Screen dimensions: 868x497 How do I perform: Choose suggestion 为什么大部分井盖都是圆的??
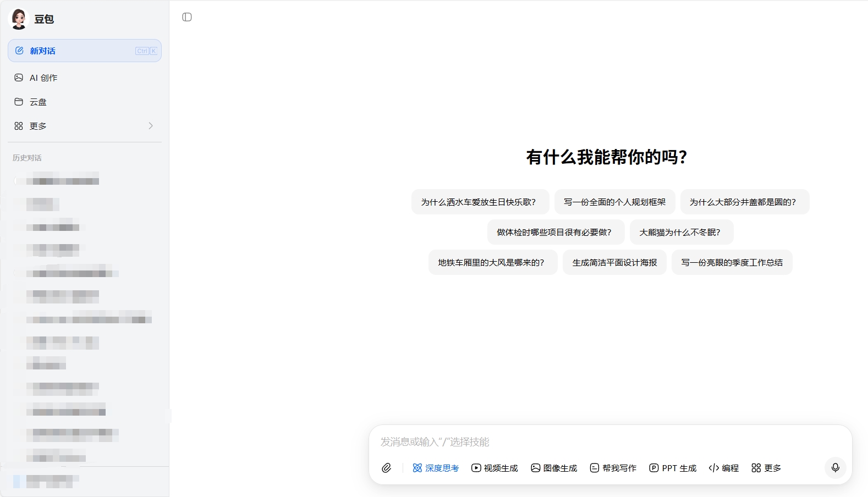click(745, 202)
